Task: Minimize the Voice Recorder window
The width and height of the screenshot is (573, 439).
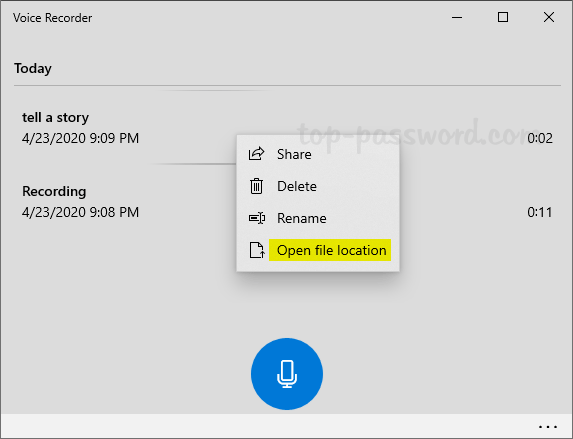Action: tap(457, 17)
